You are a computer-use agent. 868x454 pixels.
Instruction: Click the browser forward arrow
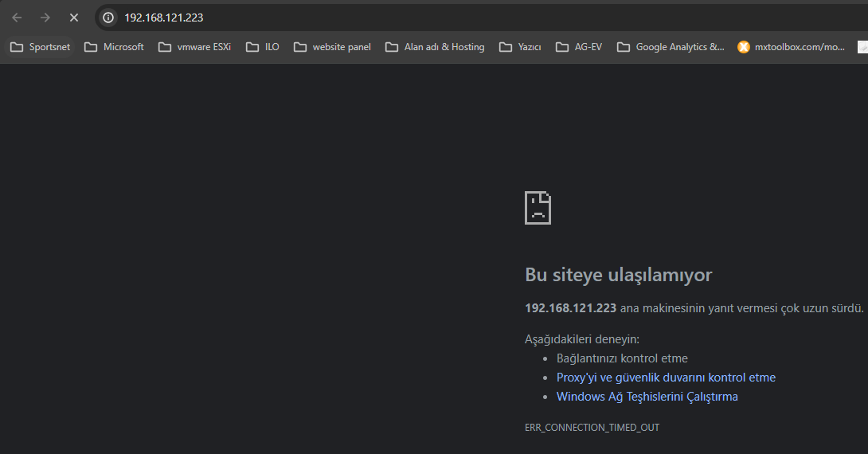pos(45,18)
